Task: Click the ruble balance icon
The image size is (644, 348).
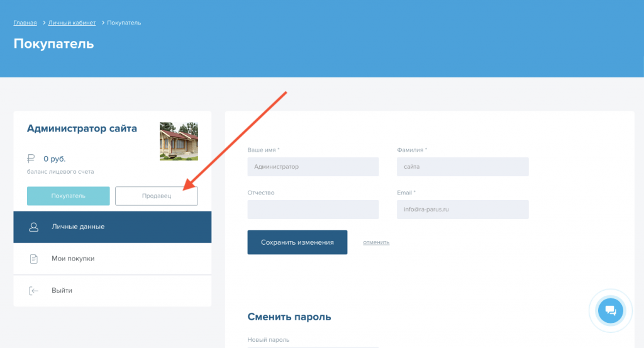Action: click(31, 159)
